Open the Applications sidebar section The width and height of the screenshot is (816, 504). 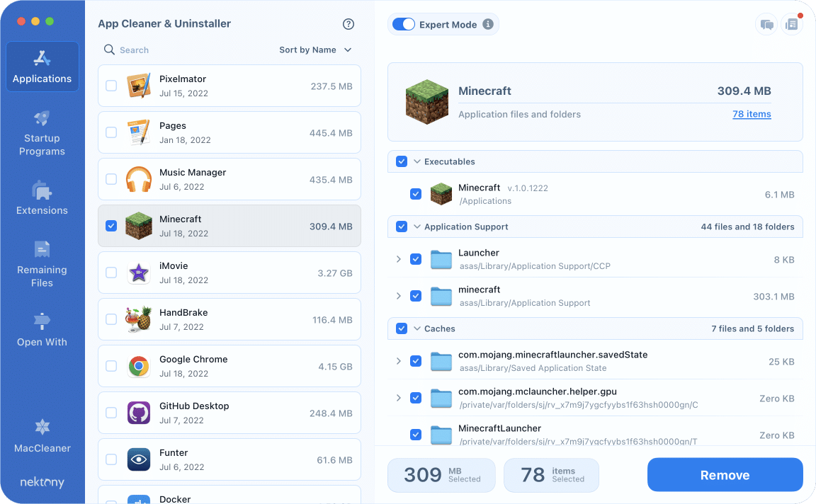42,67
